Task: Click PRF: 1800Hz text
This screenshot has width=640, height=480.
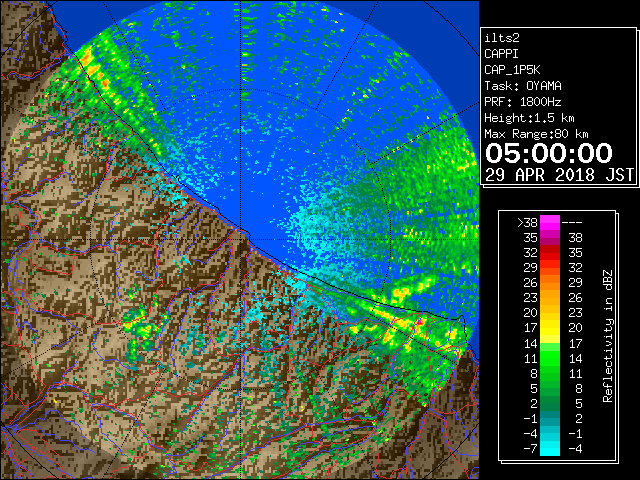Action: (x=523, y=102)
